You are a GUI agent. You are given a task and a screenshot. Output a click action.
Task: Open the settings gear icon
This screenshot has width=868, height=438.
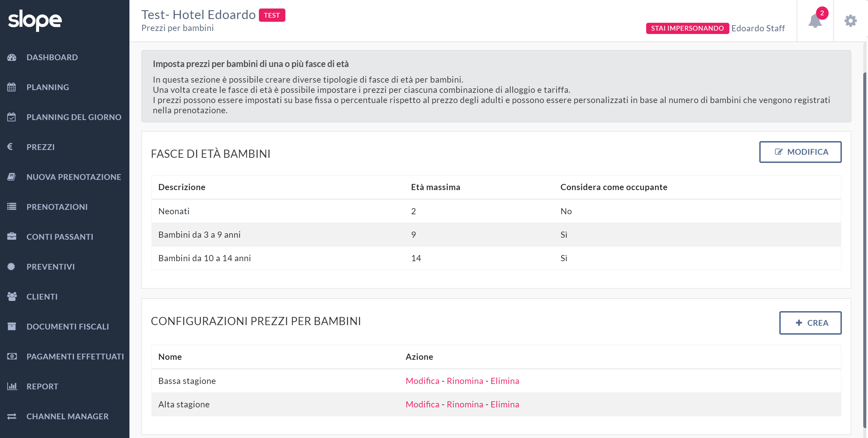850,21
